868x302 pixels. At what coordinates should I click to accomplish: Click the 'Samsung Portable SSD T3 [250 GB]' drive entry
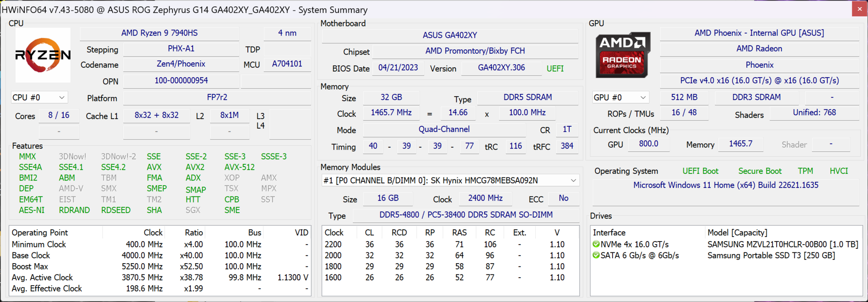(771, 256)
